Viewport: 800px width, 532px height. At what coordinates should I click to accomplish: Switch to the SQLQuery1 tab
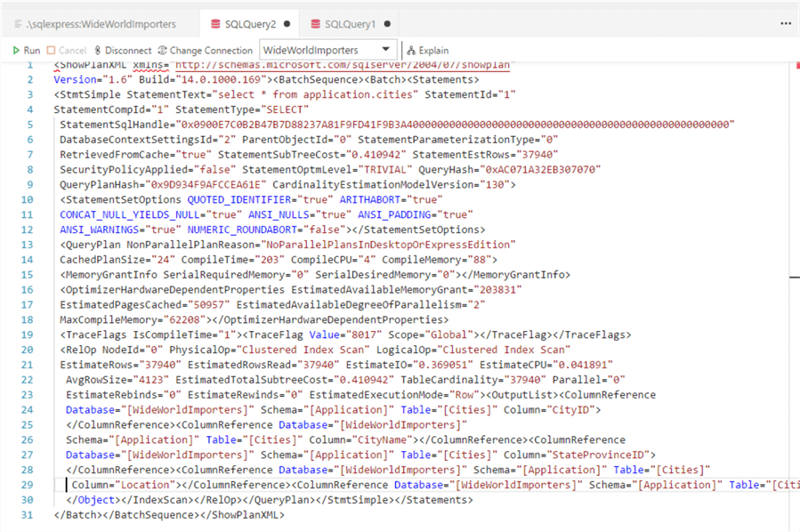coord(349,24)
